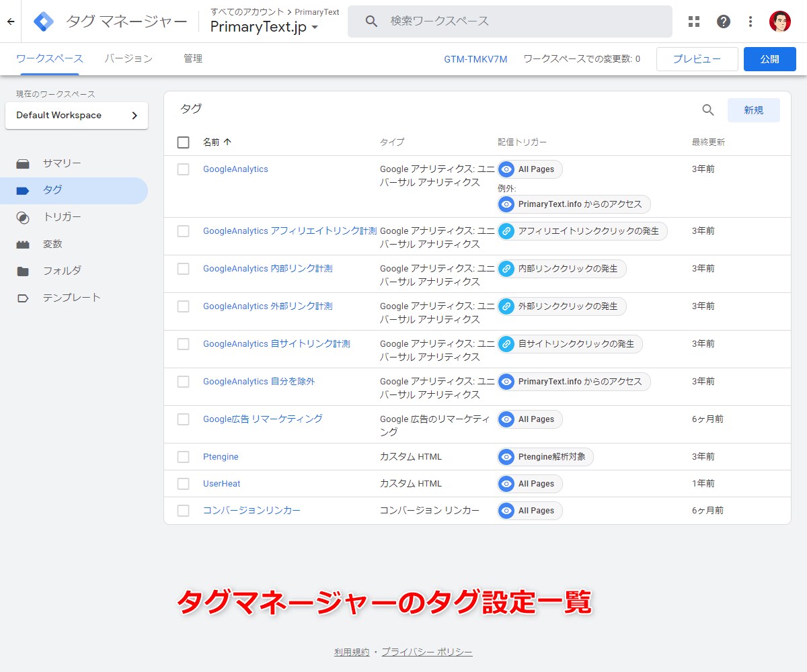807x672 pixels.
Task: Click All Pages trigger in コンバージョンリンカー row
Action: [x=530, y=511]
